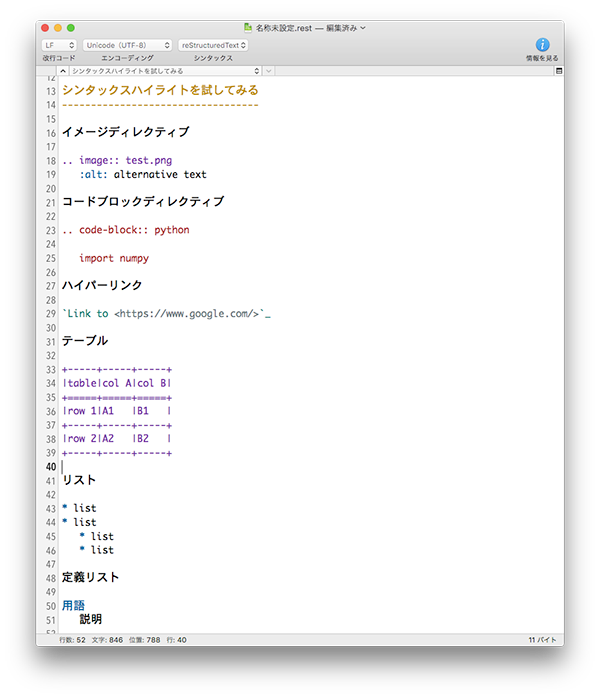Image resolution: width=600 pixels, height=698 pixels.
Task: Click the table header row 'table|col A|col B'
Action: coord(117,383)
